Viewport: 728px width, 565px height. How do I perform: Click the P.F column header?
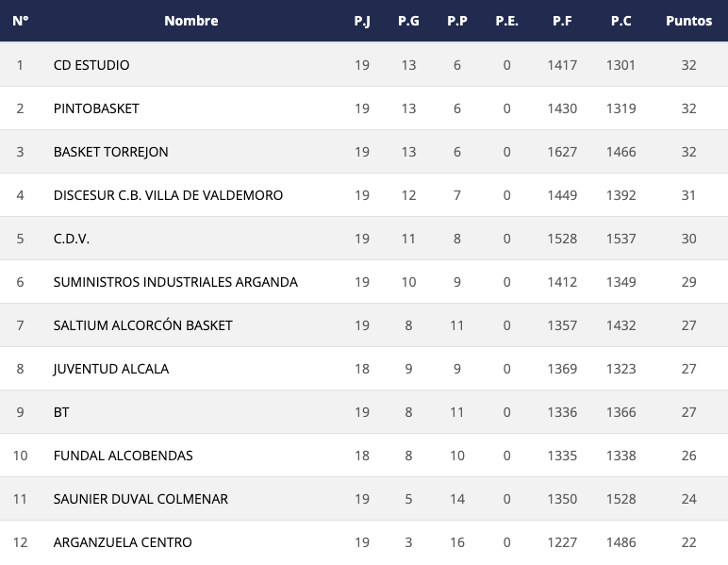[562, 21]
